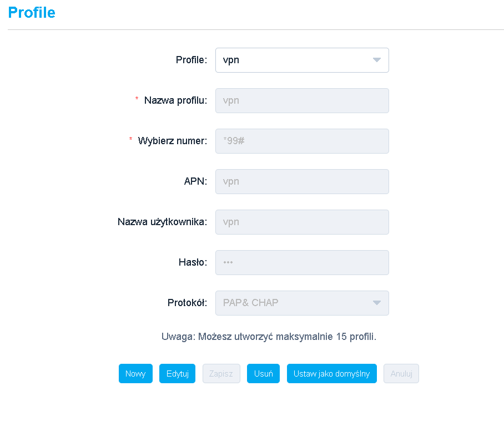
Task: Click the blue Profile page heading
Action: point(32,13)
